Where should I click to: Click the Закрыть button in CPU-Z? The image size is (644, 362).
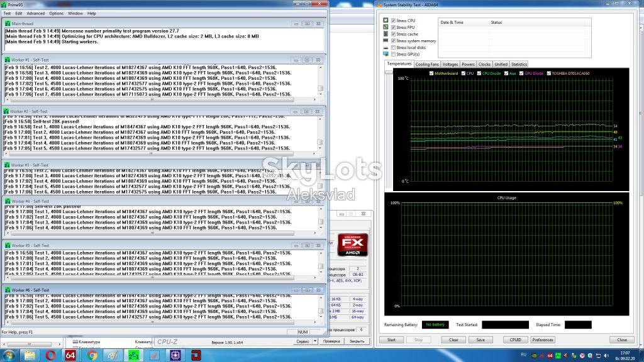click(x=357, y=341)
